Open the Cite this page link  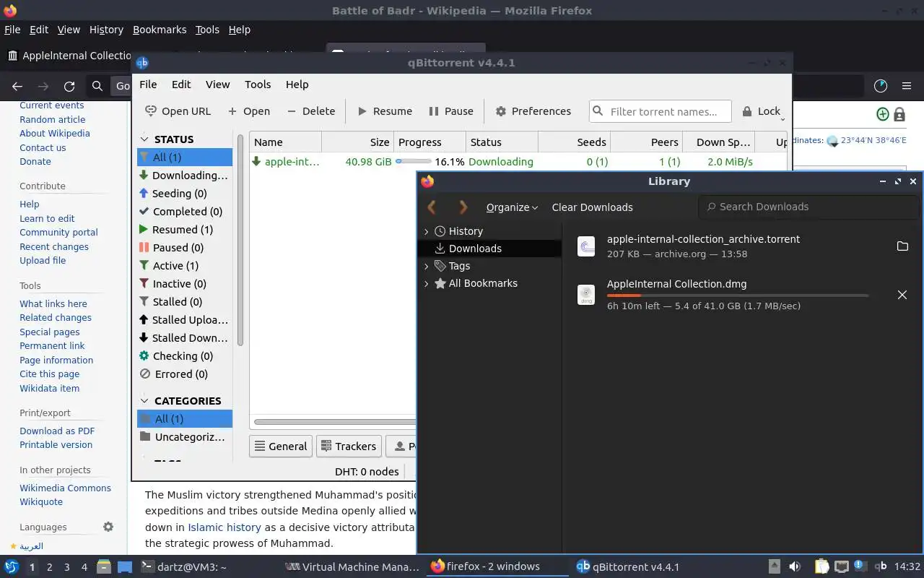tap(49, 374)
